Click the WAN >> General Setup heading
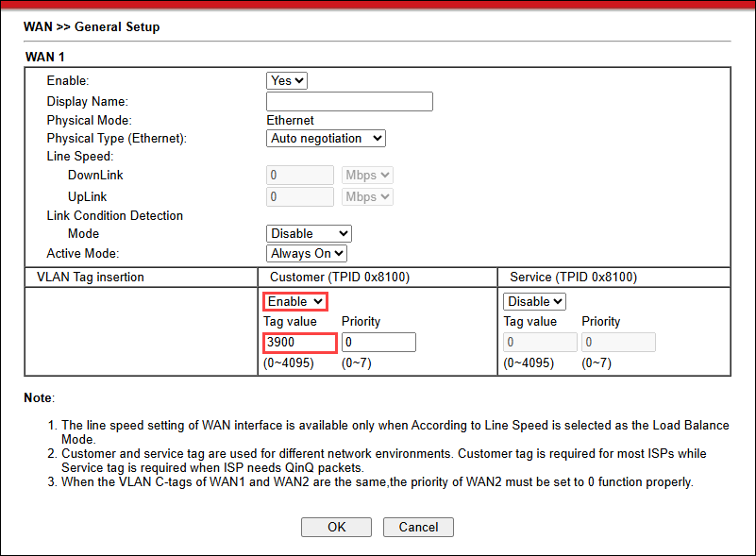 [92, 27]
